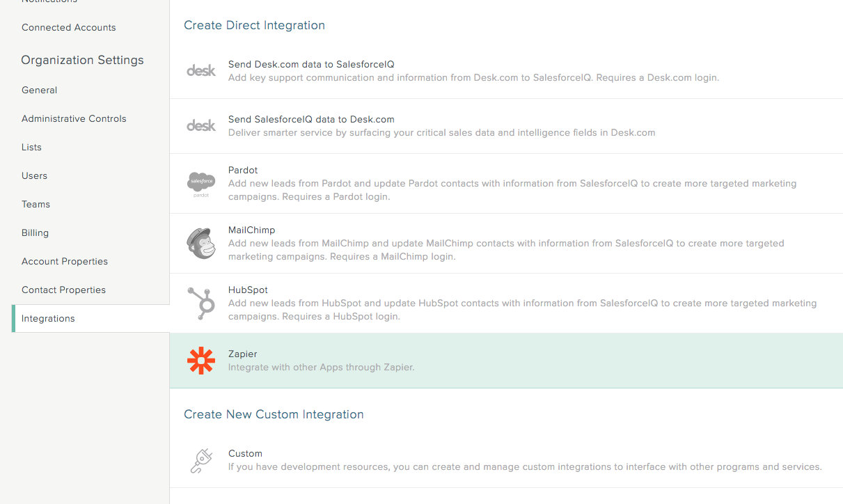Click the Desk logo for Desk.com to SalesforceIQ
Image resolution: width=843 pixels, height=504 pixels.
[201, 70]
